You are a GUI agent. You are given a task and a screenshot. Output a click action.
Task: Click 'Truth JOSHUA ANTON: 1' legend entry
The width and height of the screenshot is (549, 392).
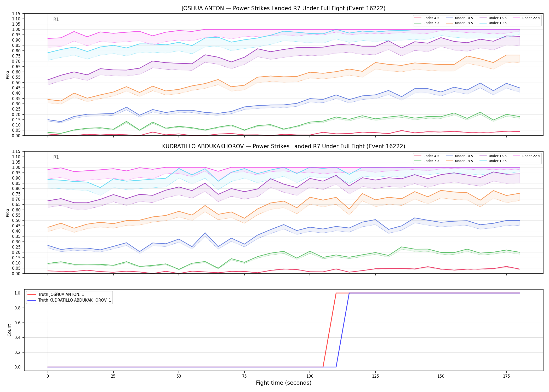(56, 295)
